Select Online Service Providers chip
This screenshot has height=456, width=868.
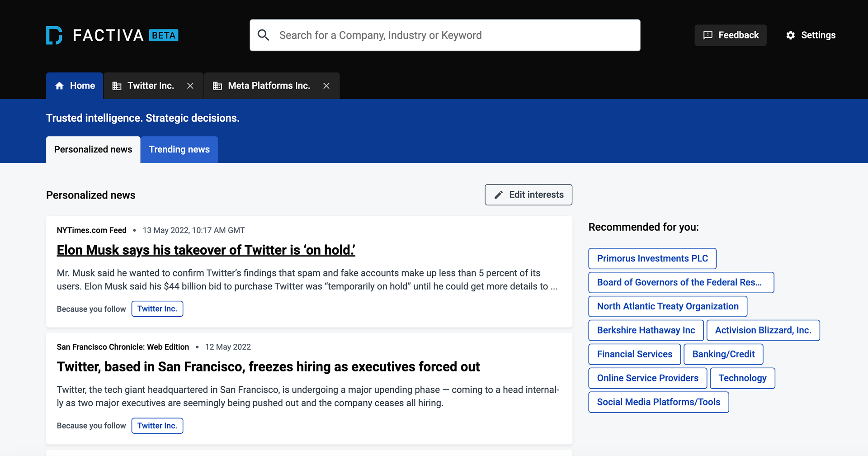point(648,378)
